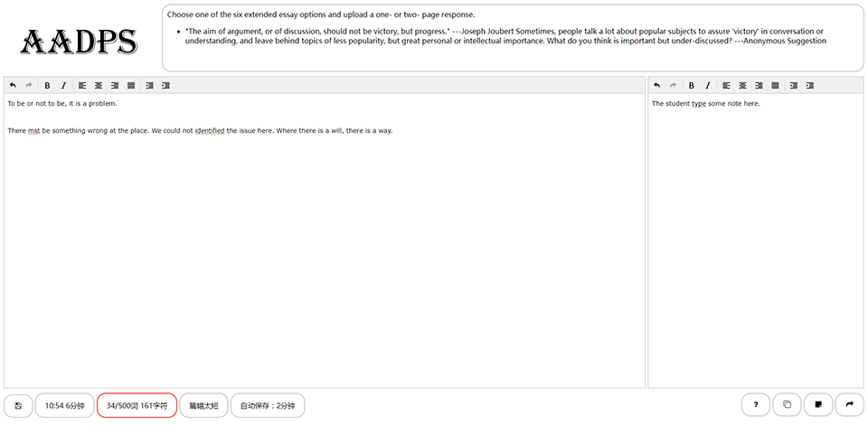Click the share arrow button
This screenshot has width=868, height=425.
coord(850,405)
